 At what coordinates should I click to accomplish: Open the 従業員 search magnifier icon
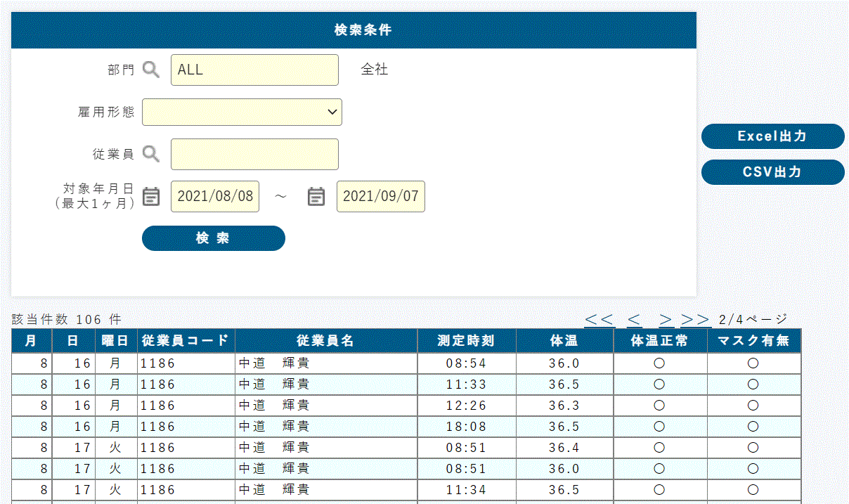151,154
